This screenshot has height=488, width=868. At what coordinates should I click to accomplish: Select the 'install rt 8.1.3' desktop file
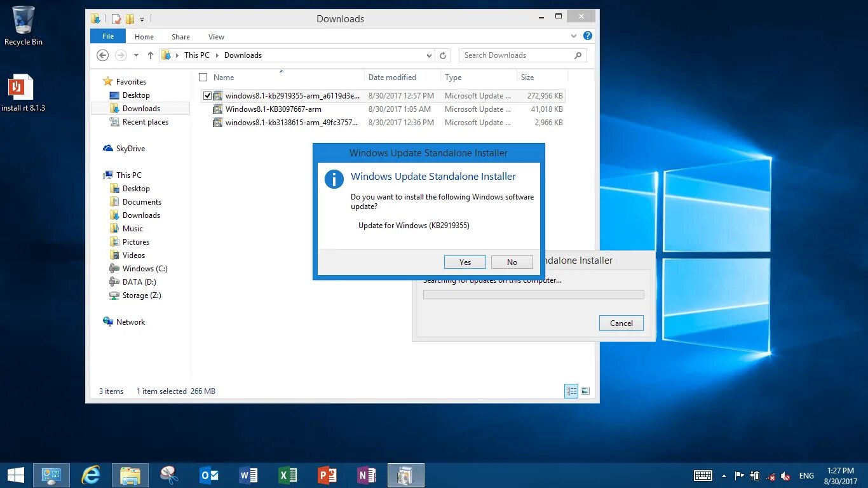tap(24, 93)
